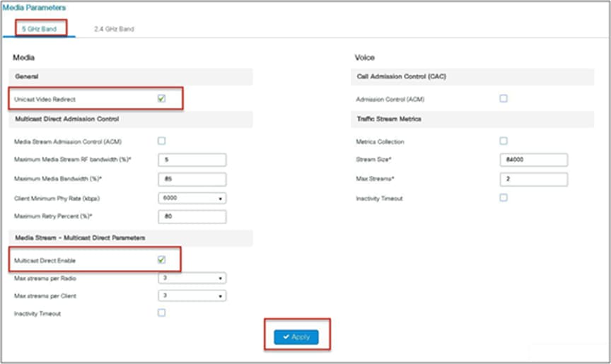The image size is (611, 364).
Task: Open the Client Minimum Phy Rate dropdown
Action: click(x=192, y=198)
